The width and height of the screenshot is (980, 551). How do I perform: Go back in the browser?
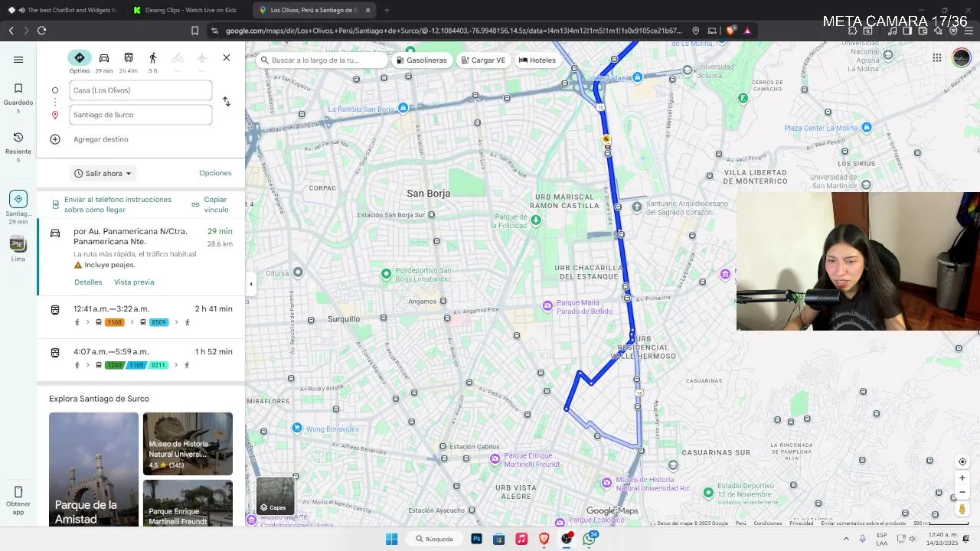(x=11, y=31)
